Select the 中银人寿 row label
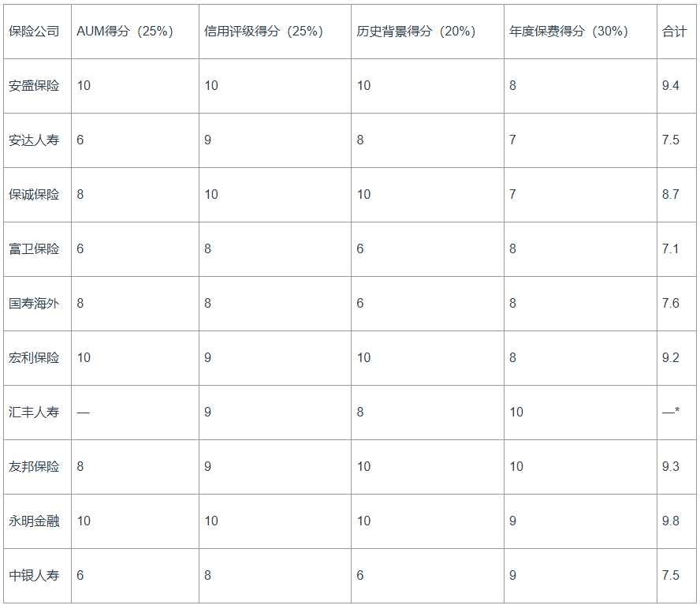The image size is (700, 605). (34, 576)
